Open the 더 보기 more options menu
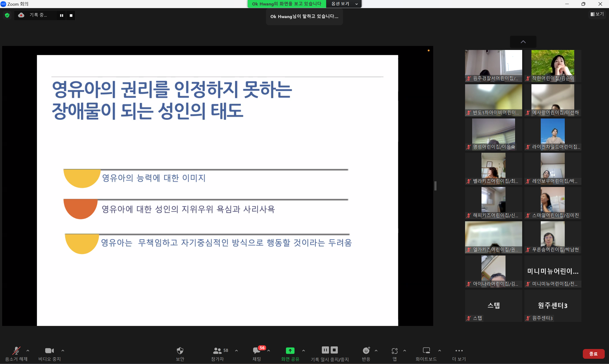609x364 pixels. click(459, 354)
